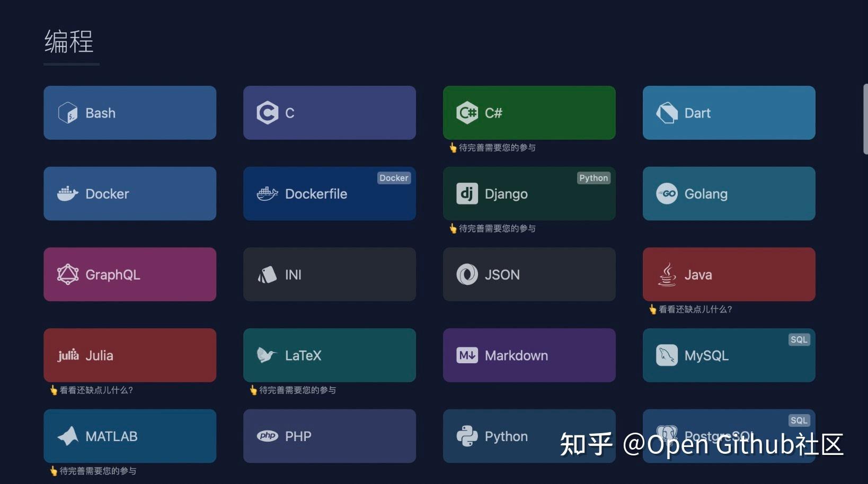Click the 'Docker' card label text
This screenshot has height=484, width=868.
click(107, 194)
